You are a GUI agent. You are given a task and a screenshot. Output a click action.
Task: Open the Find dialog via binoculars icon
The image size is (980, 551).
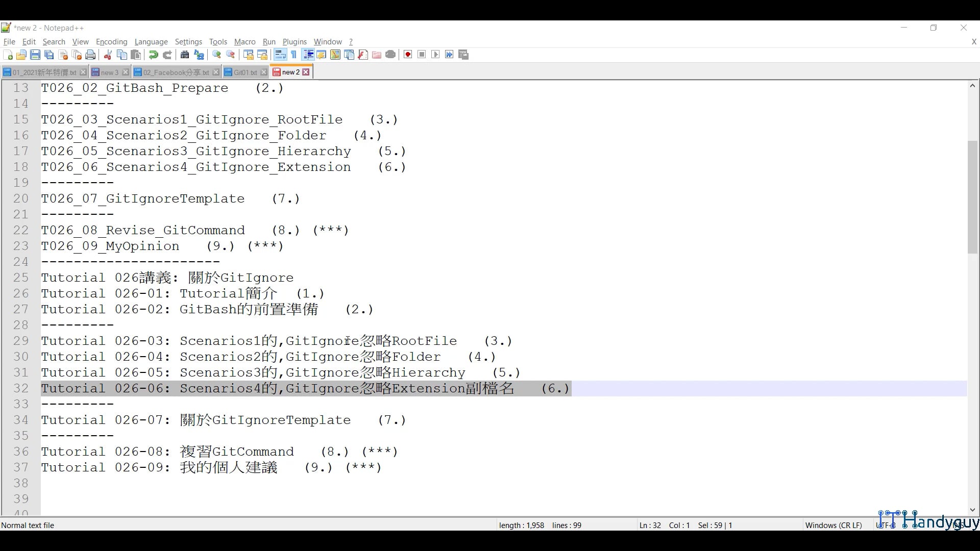click(185, 55)
